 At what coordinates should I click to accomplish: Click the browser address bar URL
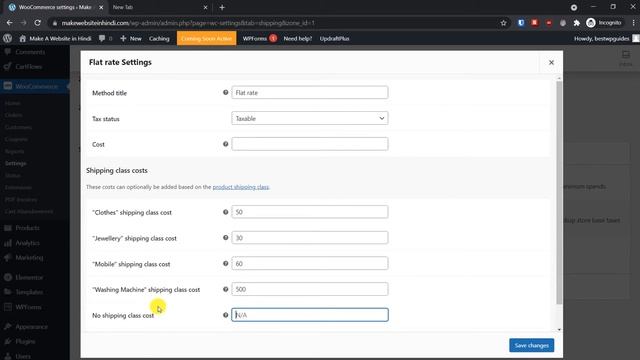pos(188,23)
